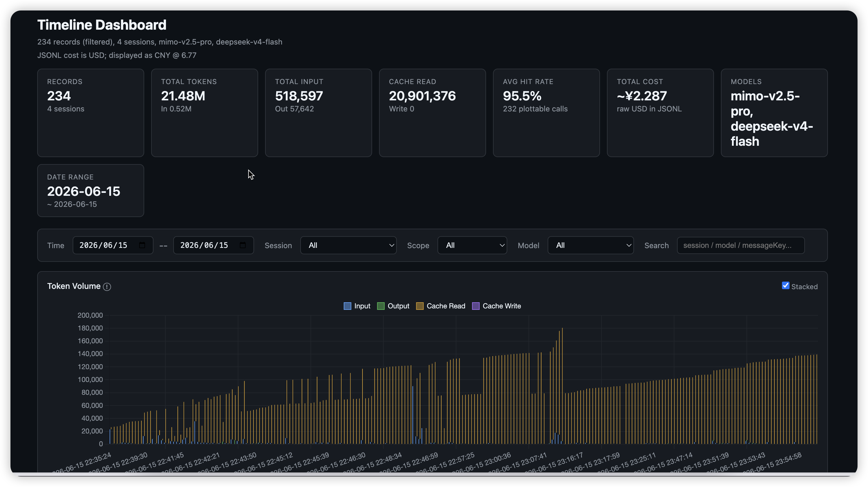Toggle the Cache Write legend swatch

(476, 306)
